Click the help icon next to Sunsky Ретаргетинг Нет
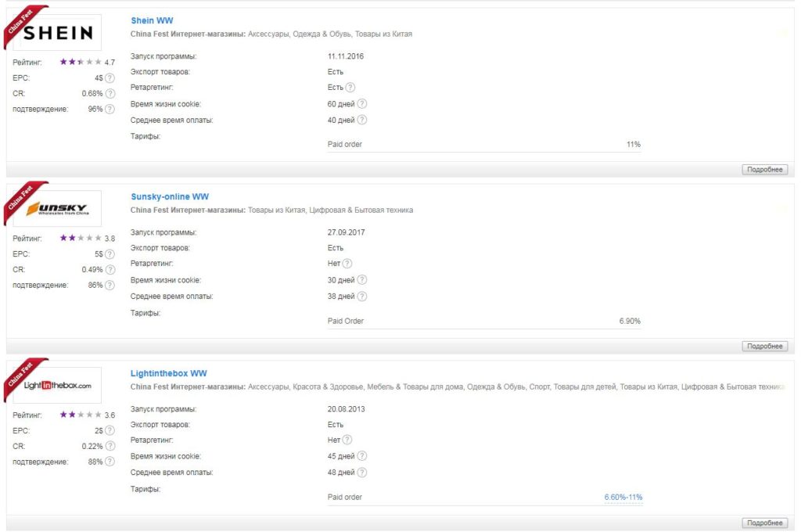Viewport: 801px width, 532px height. [347, 264]
